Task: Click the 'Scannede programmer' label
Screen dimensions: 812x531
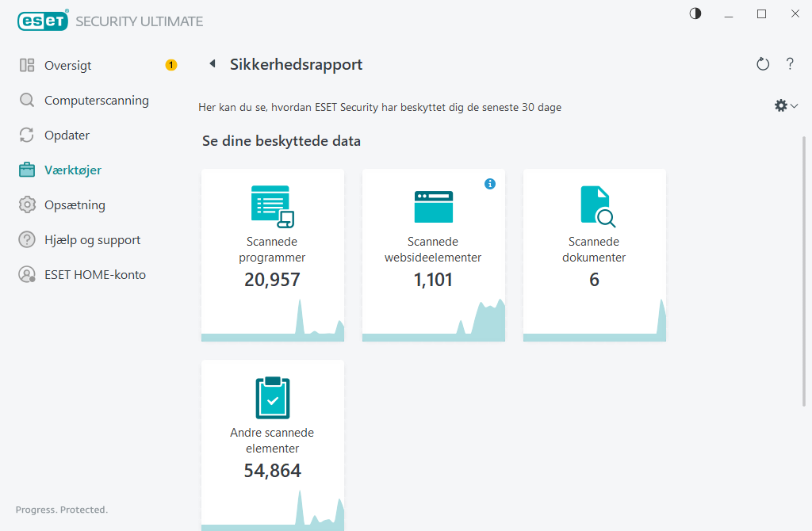Action: click(x=273, y=250)
